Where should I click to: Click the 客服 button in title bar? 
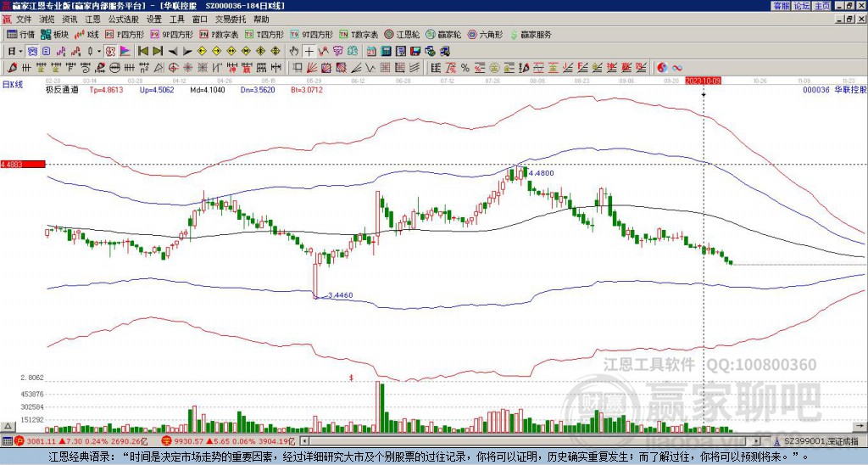click(x=782, y=6)
